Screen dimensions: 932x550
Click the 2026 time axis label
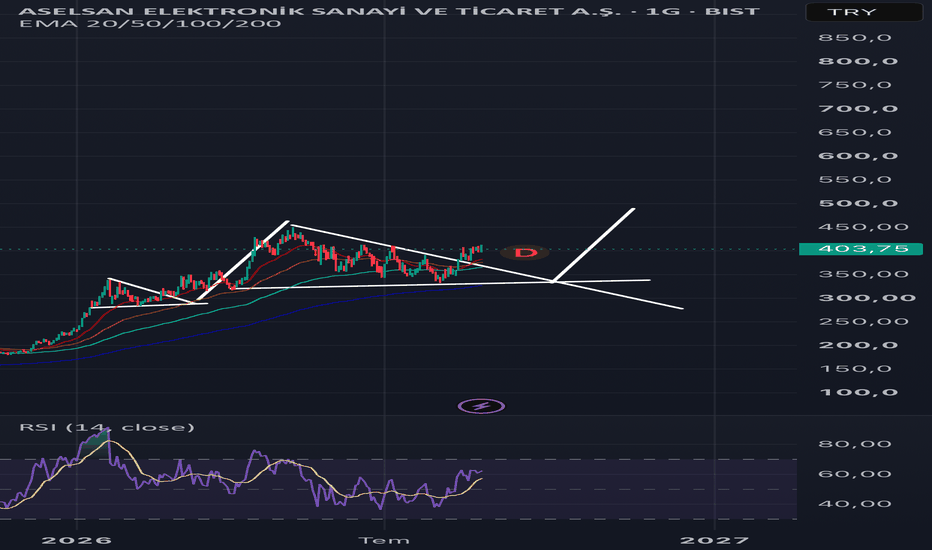point(77,540)
